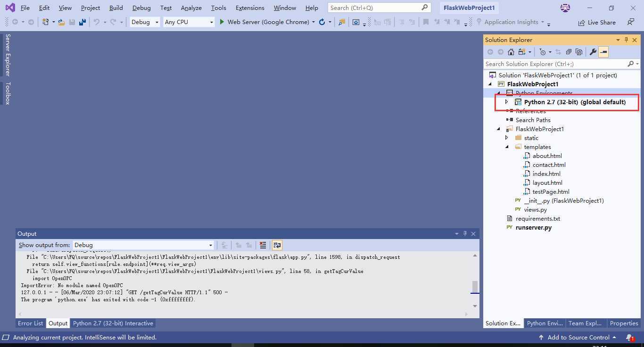Open Web Server browser selection dropdown arrow
644x347 pixels.
click(313, 22)
